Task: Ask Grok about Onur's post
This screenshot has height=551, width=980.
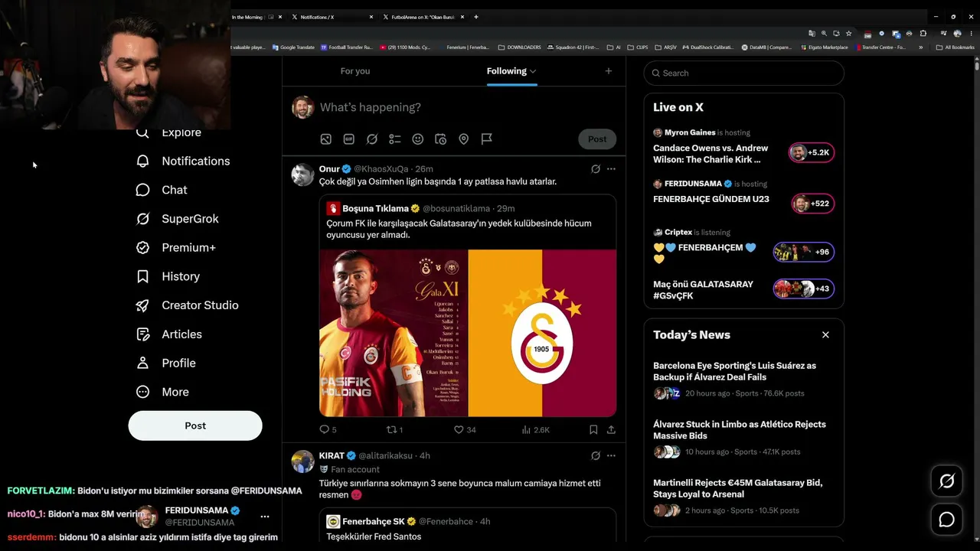Action: tap(596, 169)
